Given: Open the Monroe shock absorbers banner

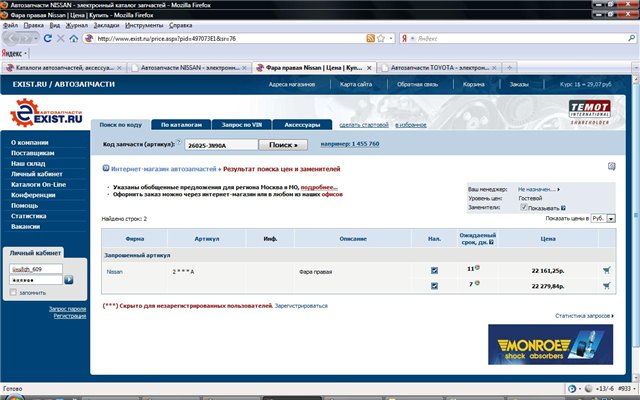Looking at the screenshot, I should [551, 344].
